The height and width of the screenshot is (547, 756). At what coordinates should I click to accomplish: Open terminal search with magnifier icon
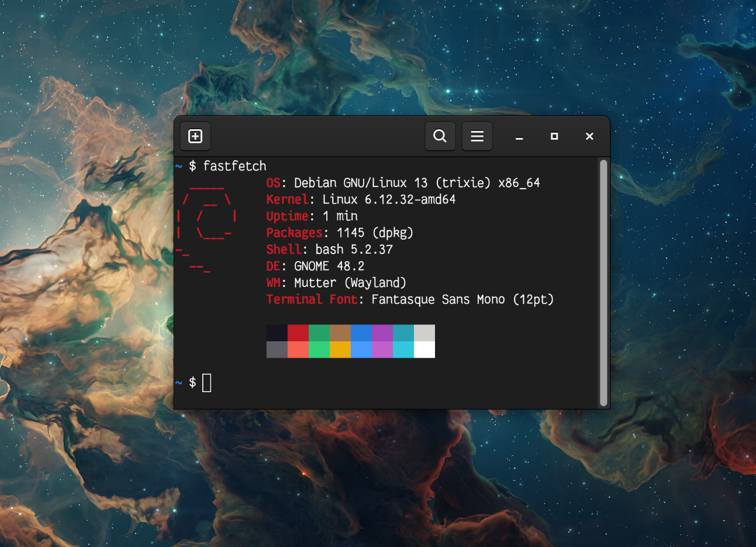point(440,136)
